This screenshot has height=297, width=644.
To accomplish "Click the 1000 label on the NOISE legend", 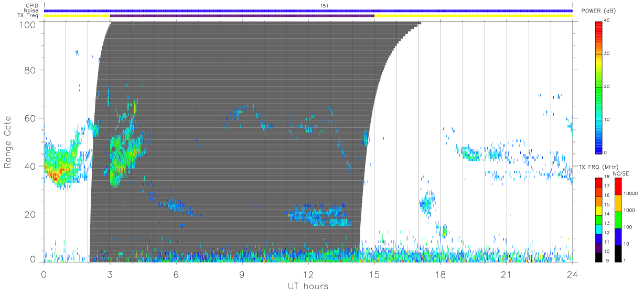I will (630, 210).
